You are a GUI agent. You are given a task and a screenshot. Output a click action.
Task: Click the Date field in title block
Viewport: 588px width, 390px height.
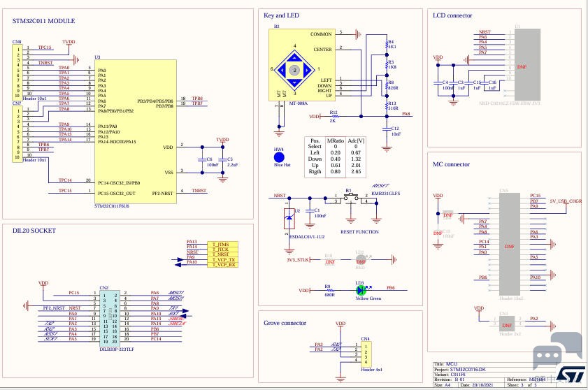tap(477, 384)
